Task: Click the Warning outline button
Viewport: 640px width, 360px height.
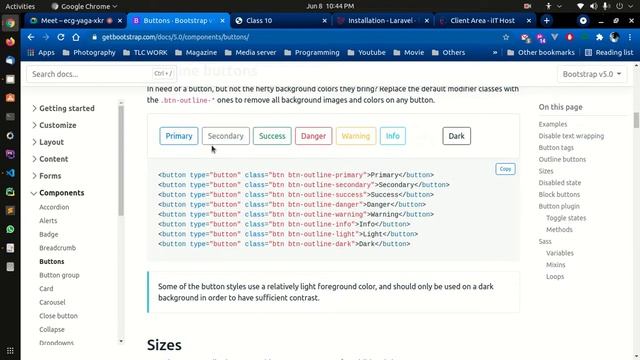Action: (x=356, y=136)
